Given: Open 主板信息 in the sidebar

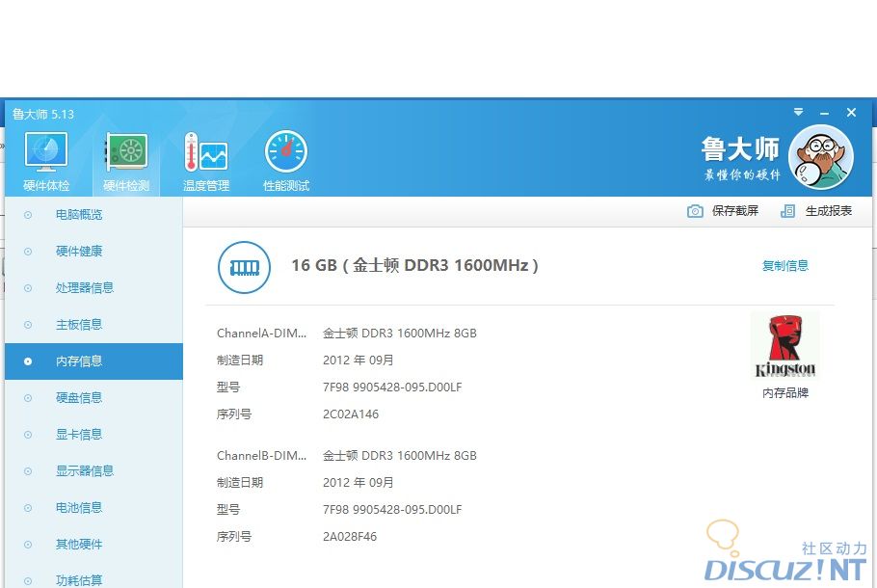Looking at the screenshot, I should (x=93, y=325).
